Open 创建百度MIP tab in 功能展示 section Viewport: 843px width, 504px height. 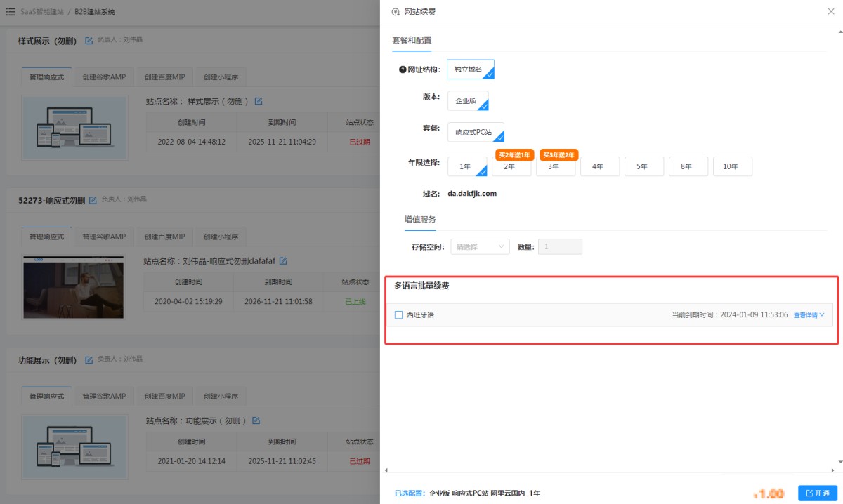pyautogui.click(x=164, y=397)
